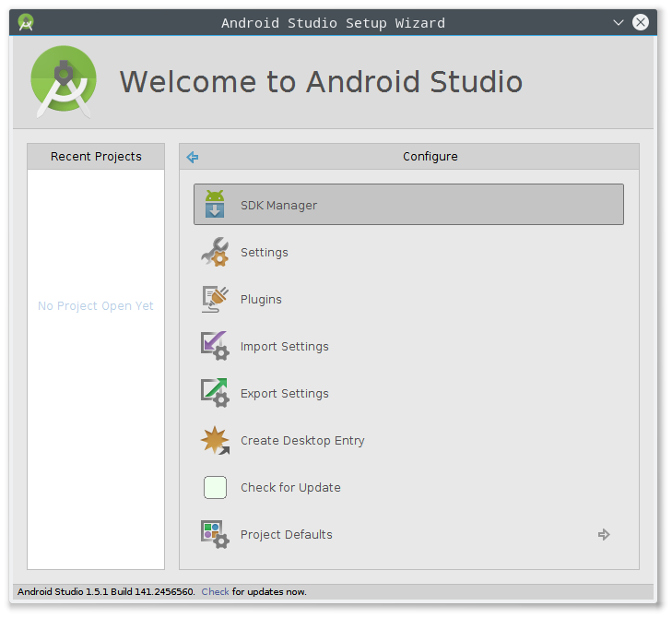Collapse window using title bar chevron
This screenshot has height=618, width=672.
pyautogui.click(x=618, y=22)
